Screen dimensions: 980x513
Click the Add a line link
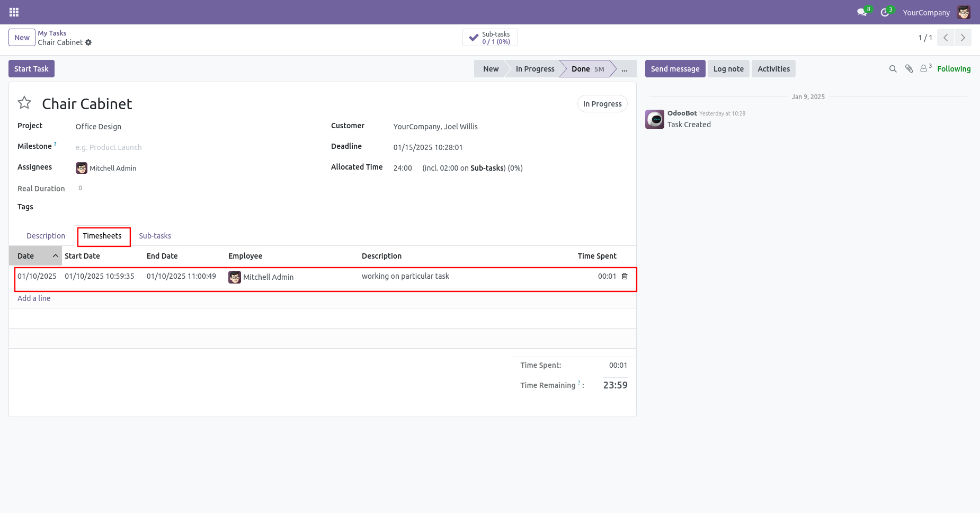(34, 298)
